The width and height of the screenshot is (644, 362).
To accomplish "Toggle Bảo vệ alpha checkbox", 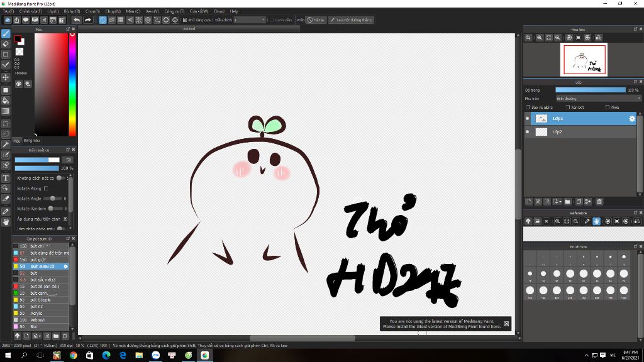I will 528,107.
